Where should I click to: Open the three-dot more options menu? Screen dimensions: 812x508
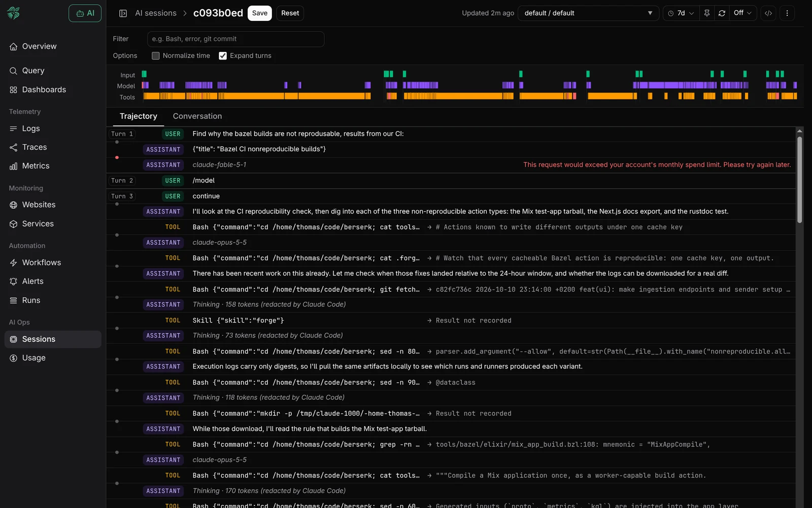pos(787,13)
